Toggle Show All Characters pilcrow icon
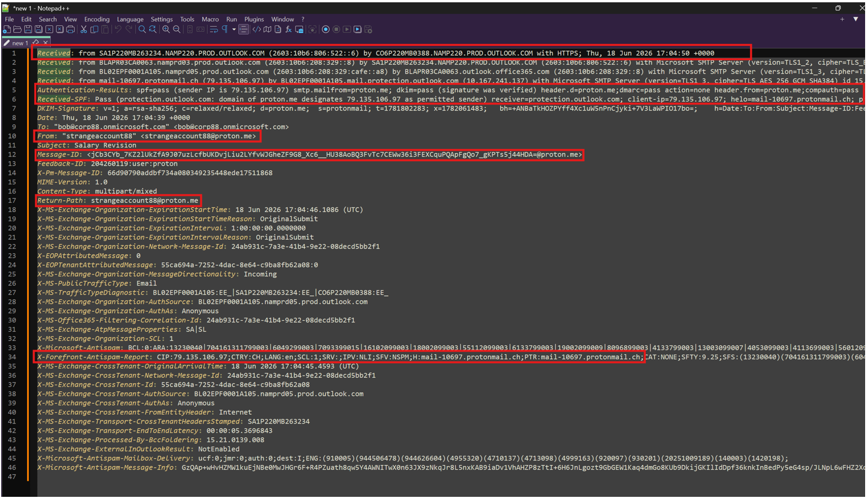 [x=224, y=29]
